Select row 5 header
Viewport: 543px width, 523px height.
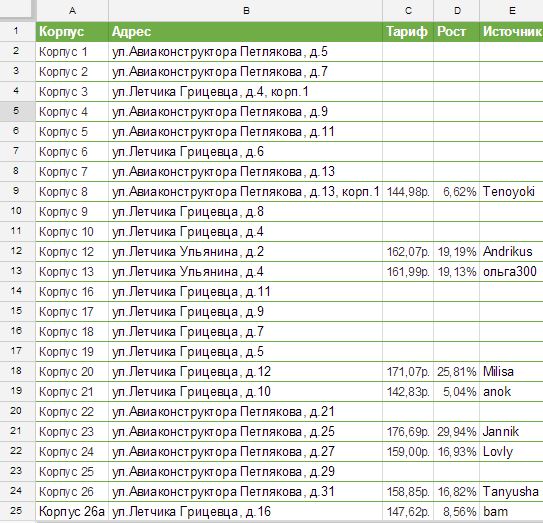point(17,111)
